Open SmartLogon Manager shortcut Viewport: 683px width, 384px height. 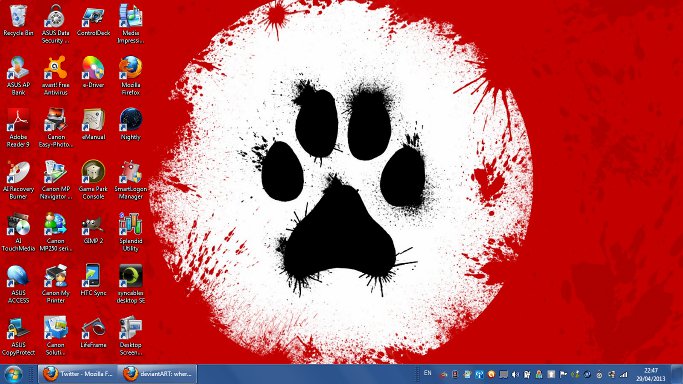131,180
